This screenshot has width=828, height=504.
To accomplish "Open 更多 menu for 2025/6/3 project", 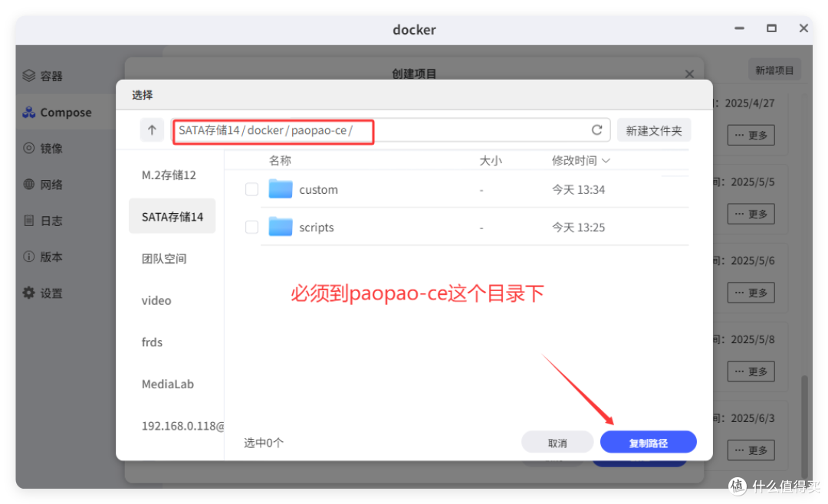I will click(x=751, y=450).
